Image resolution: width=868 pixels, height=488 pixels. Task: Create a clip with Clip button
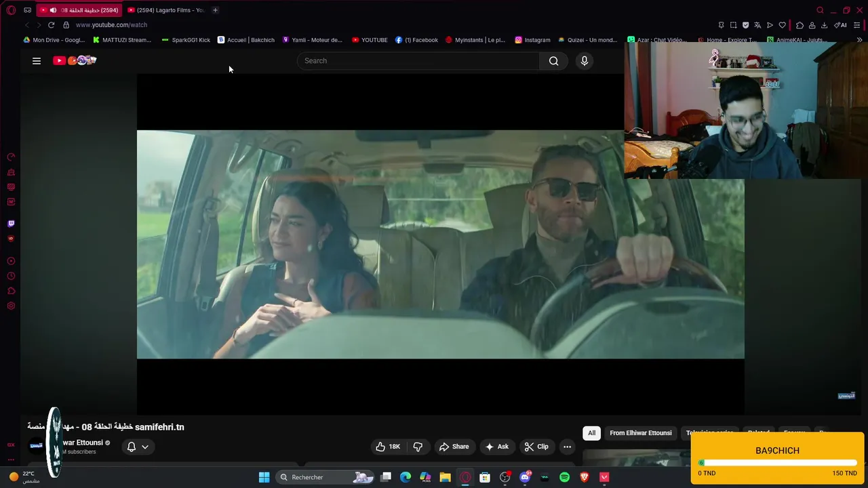(536, 447)
